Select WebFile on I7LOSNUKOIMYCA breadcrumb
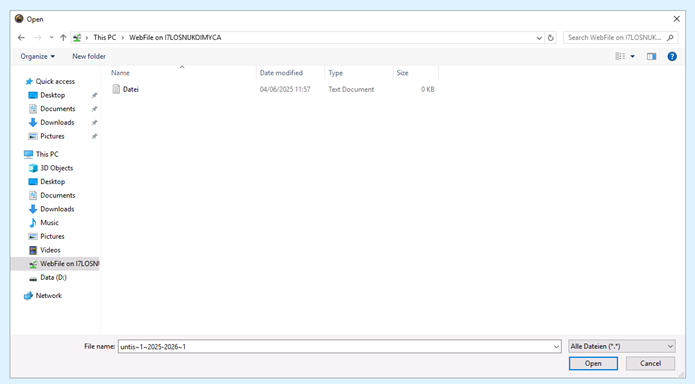Viewport: 695px width, 384px height. coord(175,38)
